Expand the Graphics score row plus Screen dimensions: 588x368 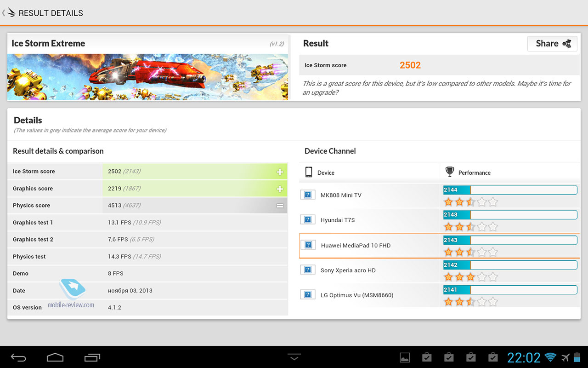280,189
